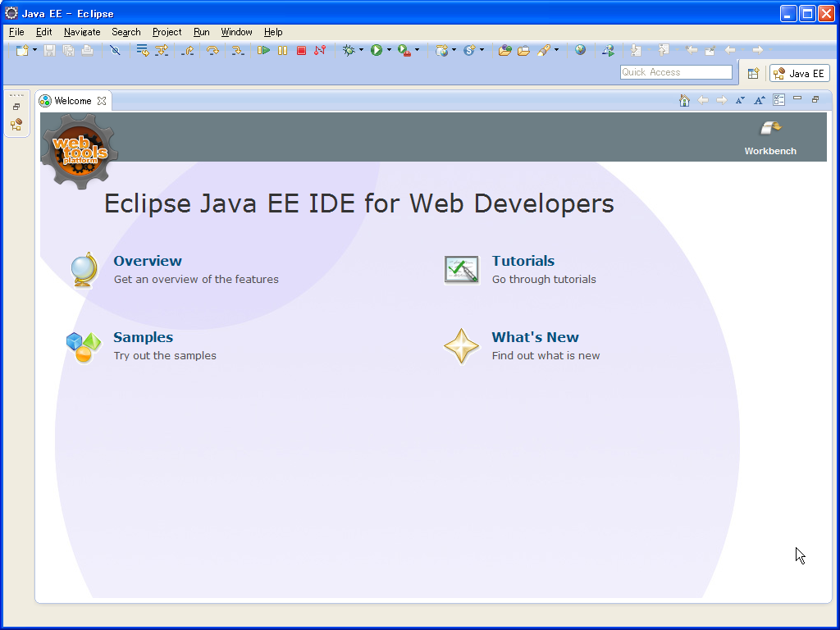Click inside the Quick Access field
This screenshot has height=630, width=840.
click(675, 72)
